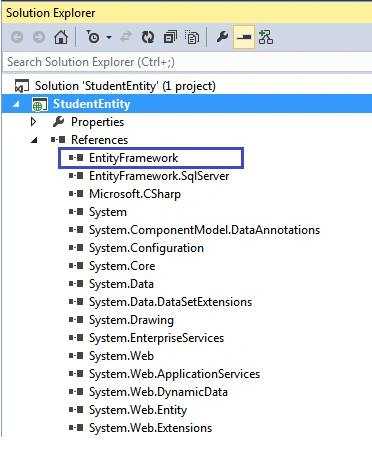Select Microsoft.CSharp reference
The width and height of the screenshot is (372, 450).
coord(135,194)
